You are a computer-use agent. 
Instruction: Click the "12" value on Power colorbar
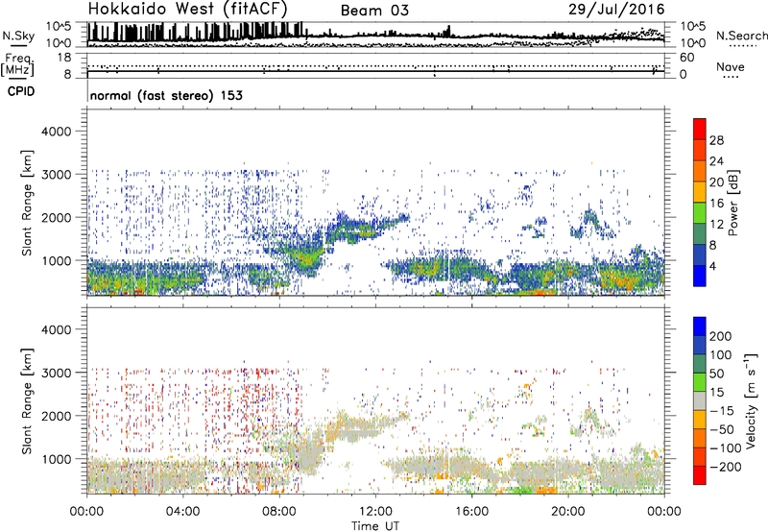click(716, 225)
